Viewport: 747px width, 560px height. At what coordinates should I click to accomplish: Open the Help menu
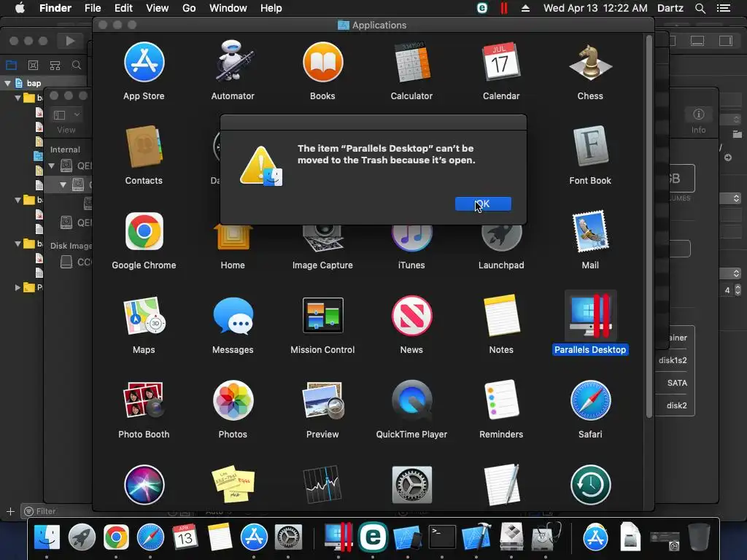click(271, 8)
